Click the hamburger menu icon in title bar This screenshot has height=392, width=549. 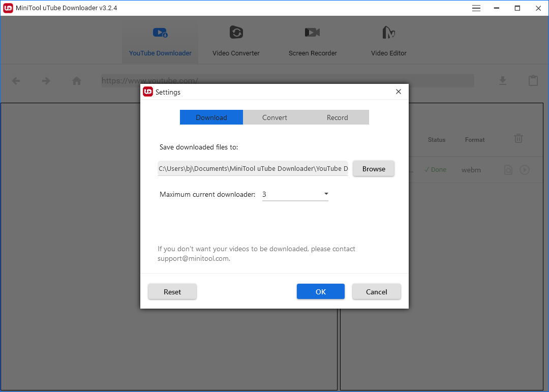(x=476, y=8)
